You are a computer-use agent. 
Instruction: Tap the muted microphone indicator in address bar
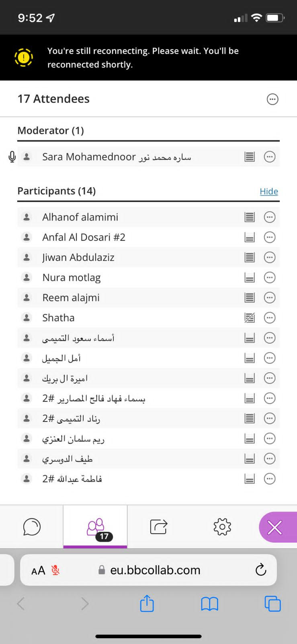[55, 570]
